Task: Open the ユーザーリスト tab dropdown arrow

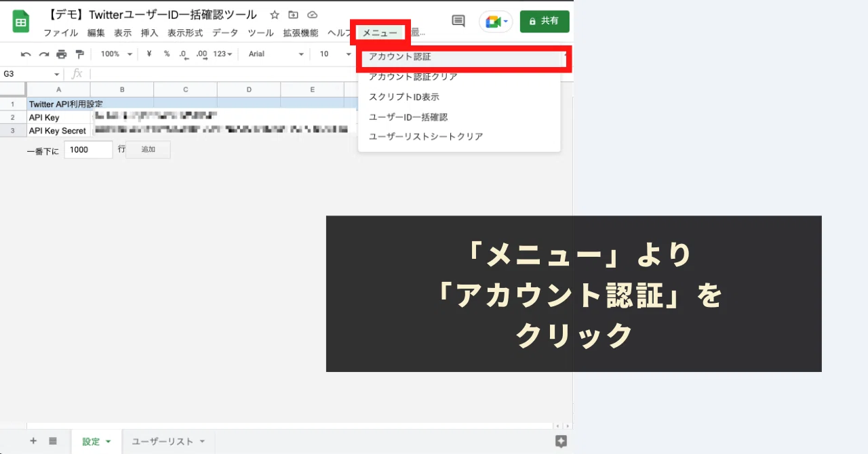Action: pyautogui.click(x=202, y=442)
